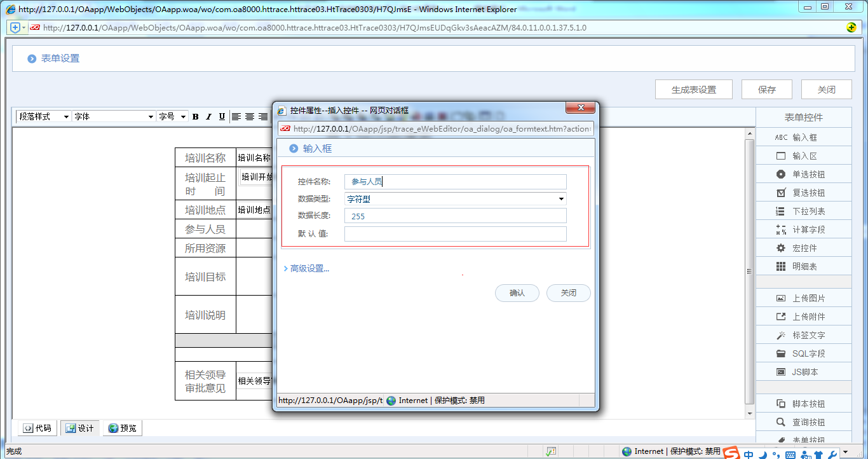Toggle italic formatting in the editor toolbar
Screen dimensions: 868x459
pyautogui.click(x=208, y=116)
